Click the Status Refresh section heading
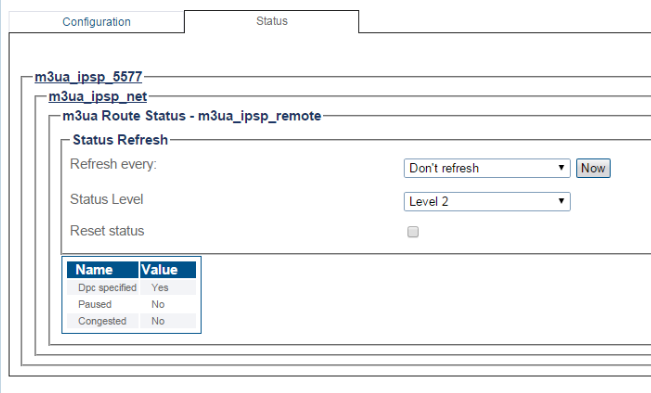Image resolution: width=651 pixels, height=393 pixels. point(120,140)
